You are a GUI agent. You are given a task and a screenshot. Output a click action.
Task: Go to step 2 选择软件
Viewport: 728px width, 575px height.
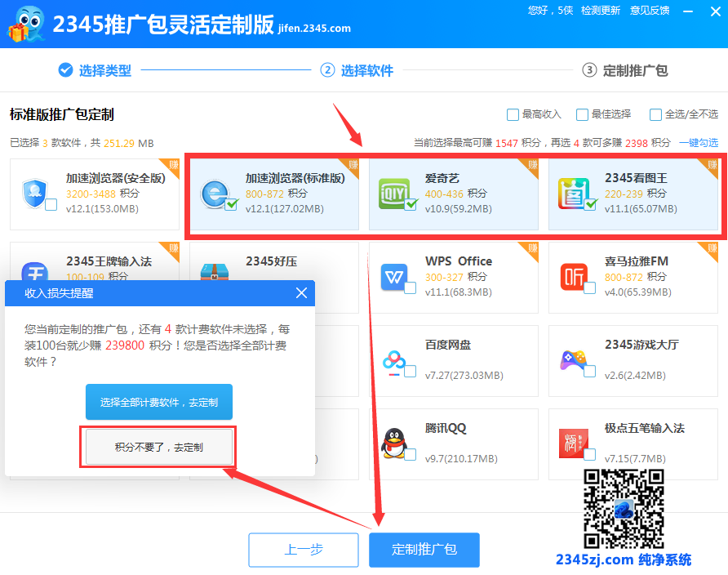[357, 70]
